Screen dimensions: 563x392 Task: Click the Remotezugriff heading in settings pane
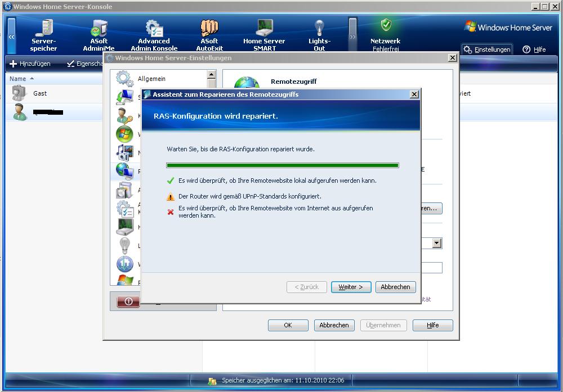pyautogui.click(x=294, y=82)
